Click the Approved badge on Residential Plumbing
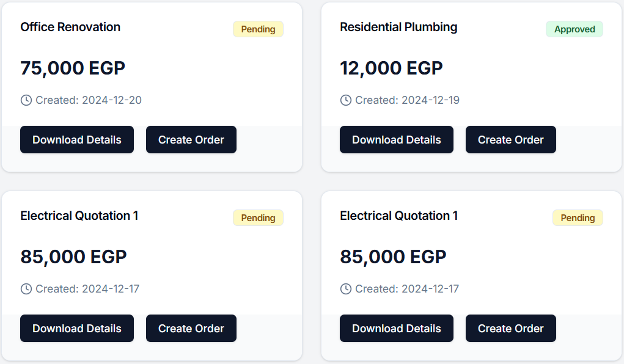 pyautogui.click(x=574, y=29)
